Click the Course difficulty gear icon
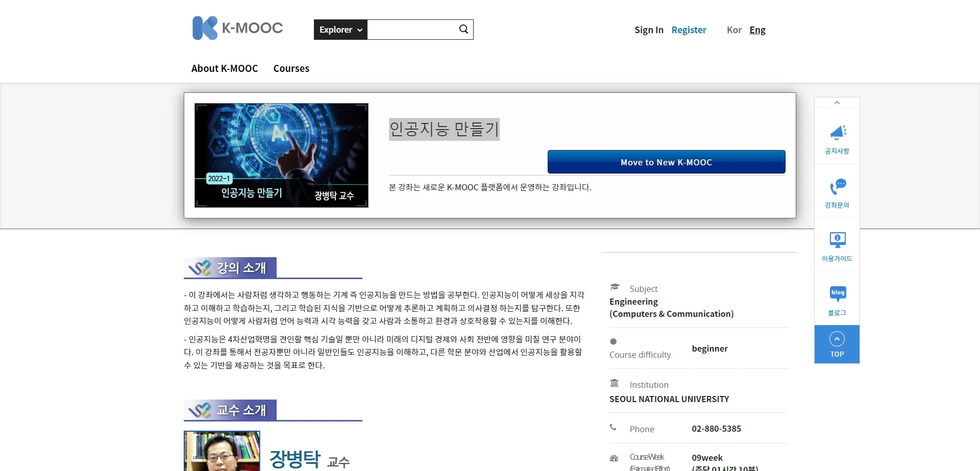Screen dimensions: 980x471 tap(614, 341)
